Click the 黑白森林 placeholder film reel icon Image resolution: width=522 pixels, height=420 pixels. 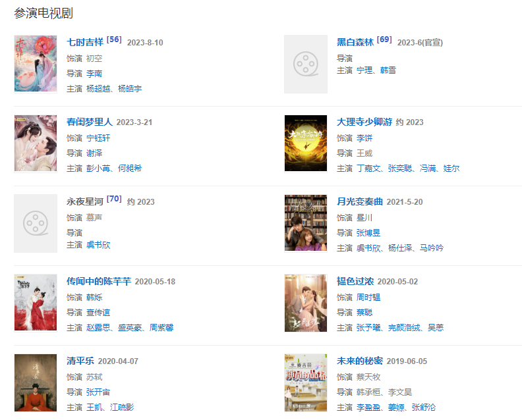[x=306, y=64]
